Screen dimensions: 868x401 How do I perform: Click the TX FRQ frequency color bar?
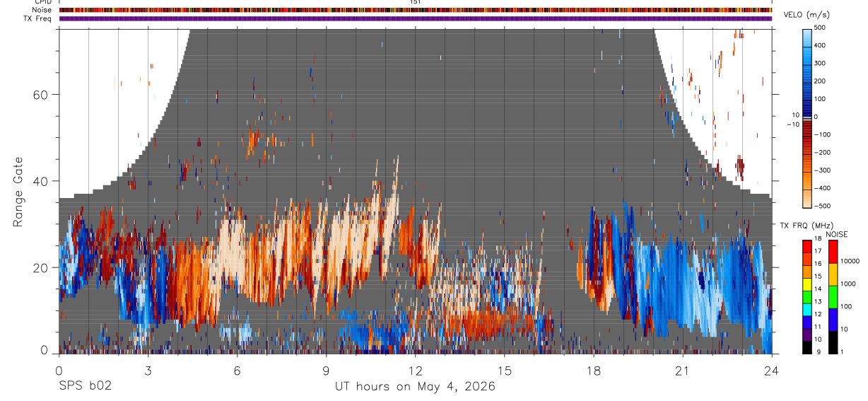[x=807, y=296]
